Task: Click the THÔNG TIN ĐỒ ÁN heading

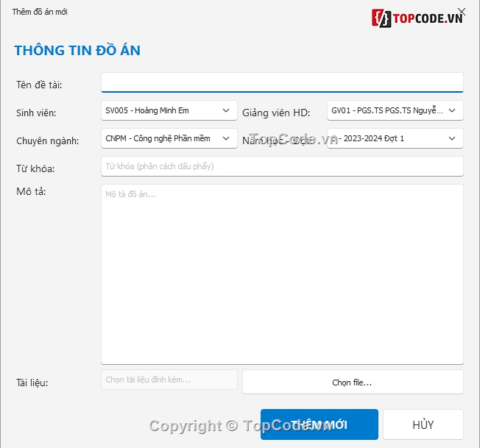Action: 77,50
